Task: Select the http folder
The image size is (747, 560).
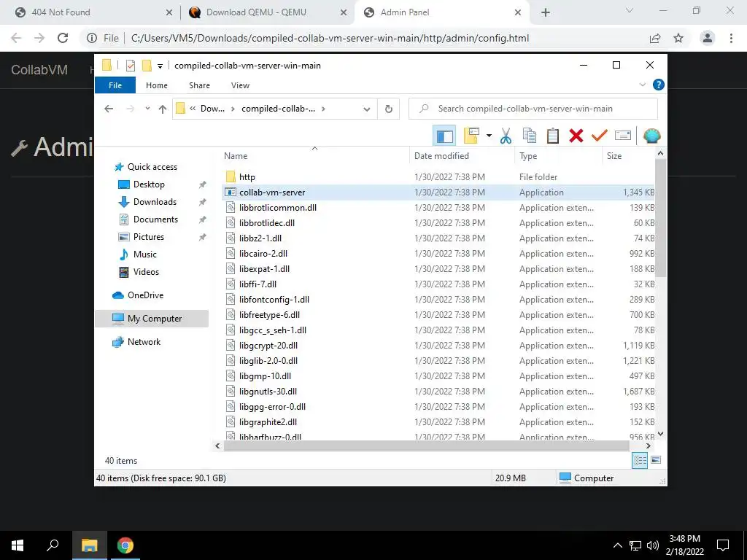Action: pyautogui.click(x=247, y=177)
